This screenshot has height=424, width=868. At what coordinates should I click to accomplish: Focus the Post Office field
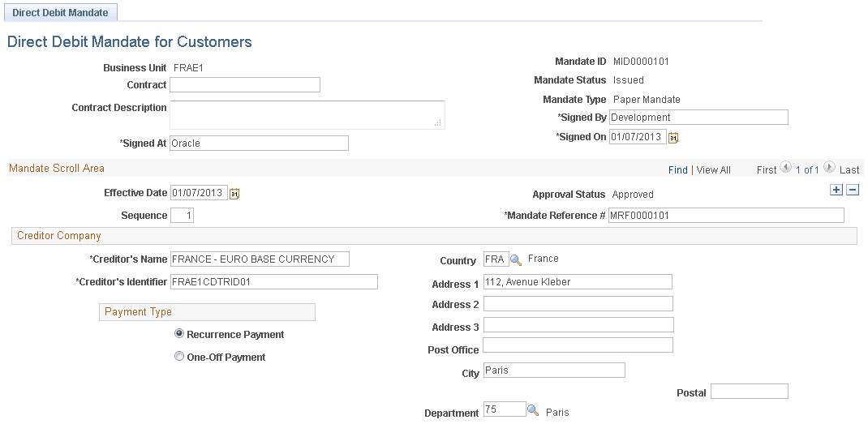(578, 345)
